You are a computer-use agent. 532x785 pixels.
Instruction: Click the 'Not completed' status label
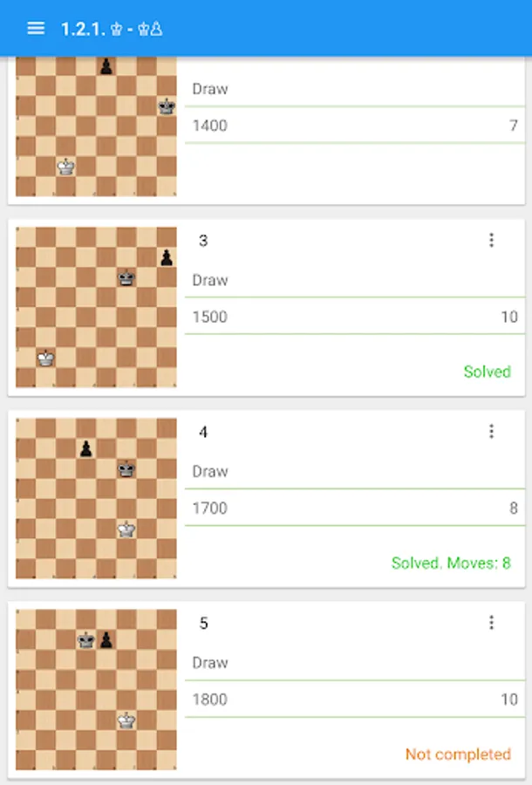(x=458, y=754)
